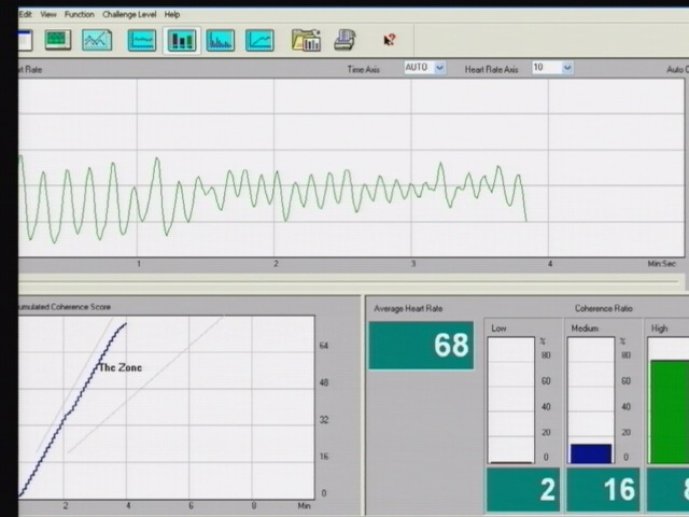This screenshot has width=689, height=517.
Task: Open the Edit menu
Action: point(25,14)
